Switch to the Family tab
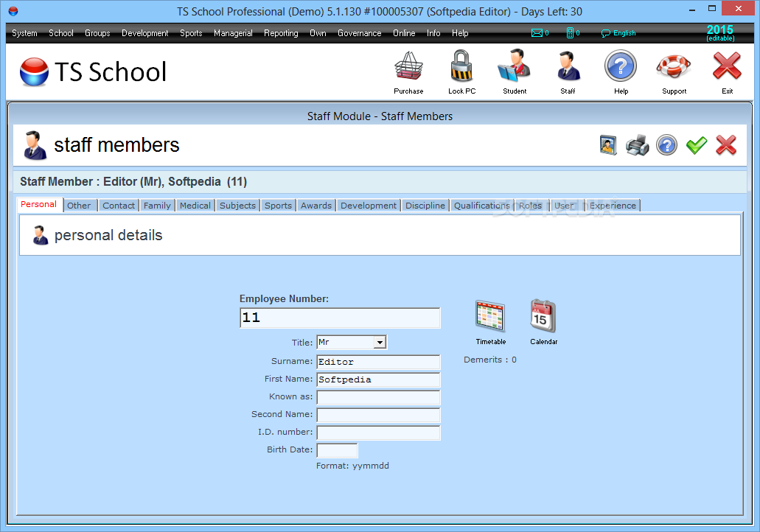Screen dimensions: 760x532 click(157, 206)
